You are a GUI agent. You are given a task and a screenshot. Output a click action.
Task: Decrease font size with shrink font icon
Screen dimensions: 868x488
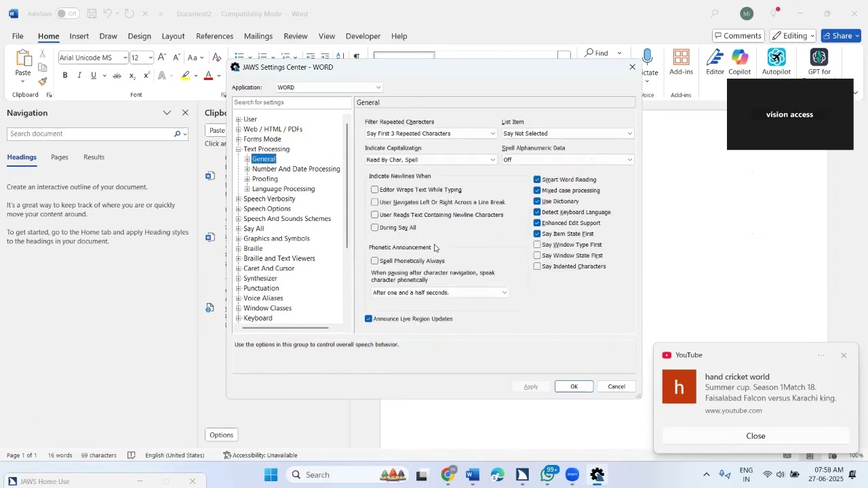click(177, 58)
